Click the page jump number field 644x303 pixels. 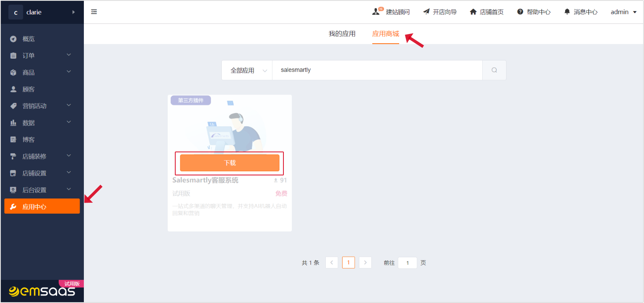coord(407,263)
